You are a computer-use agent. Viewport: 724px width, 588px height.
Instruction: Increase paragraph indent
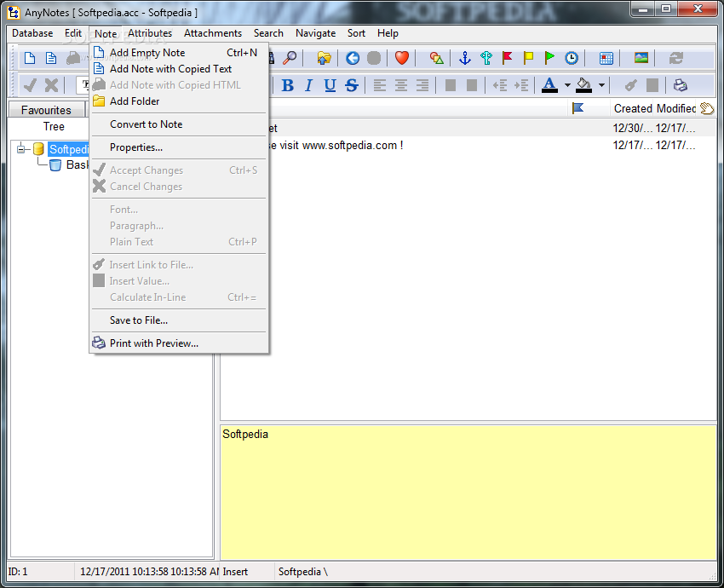pos(520,85)
